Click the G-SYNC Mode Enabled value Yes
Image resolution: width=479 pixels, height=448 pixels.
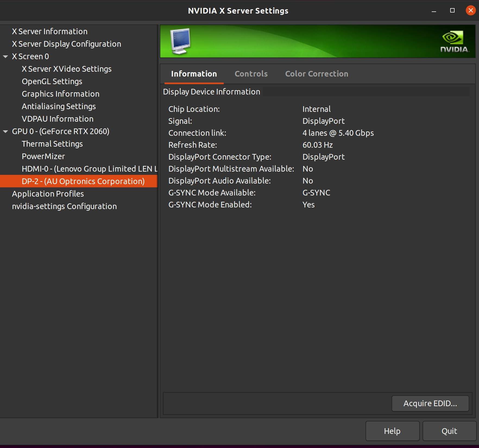coord(308,205)
